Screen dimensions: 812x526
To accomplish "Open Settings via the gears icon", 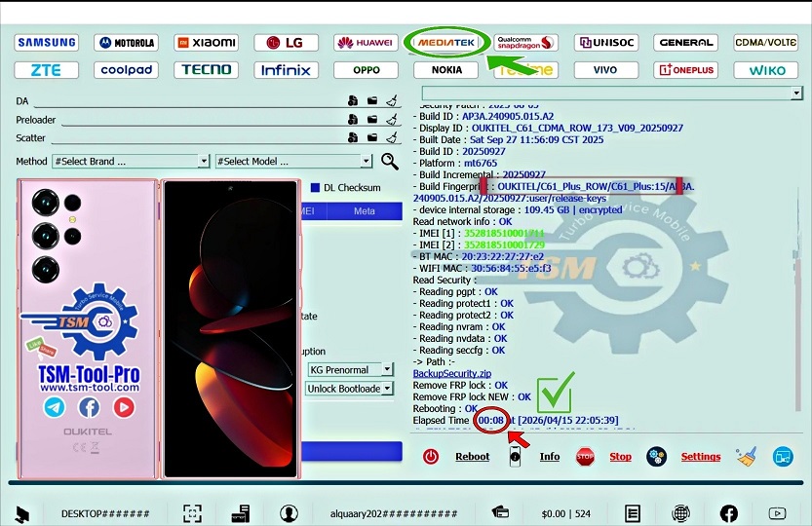I will pos(656,456).
